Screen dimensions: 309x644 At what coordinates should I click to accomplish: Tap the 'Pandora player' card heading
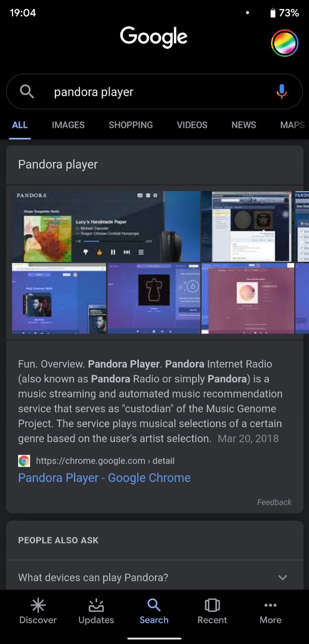pos(58,165)
